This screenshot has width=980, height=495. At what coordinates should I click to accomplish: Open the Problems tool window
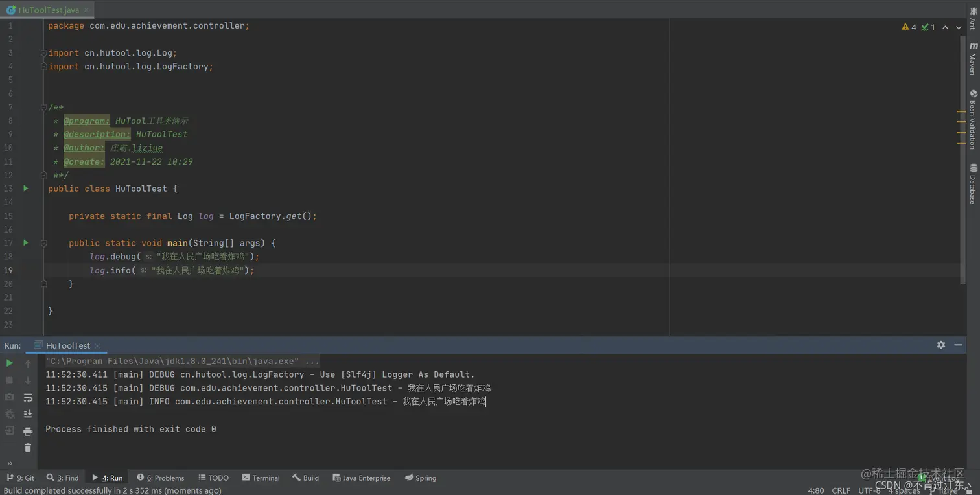click(x=161, y=478)
